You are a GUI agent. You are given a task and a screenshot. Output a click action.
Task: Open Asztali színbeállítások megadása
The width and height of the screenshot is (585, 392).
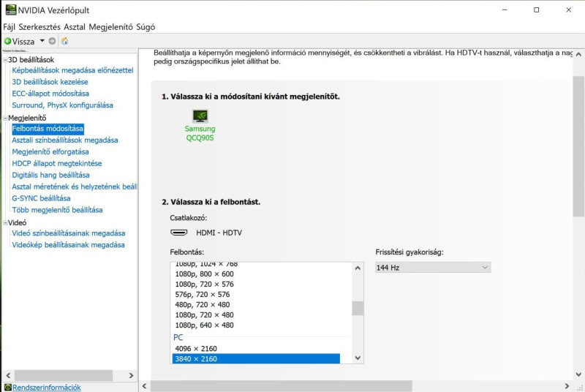pos(65,140)
